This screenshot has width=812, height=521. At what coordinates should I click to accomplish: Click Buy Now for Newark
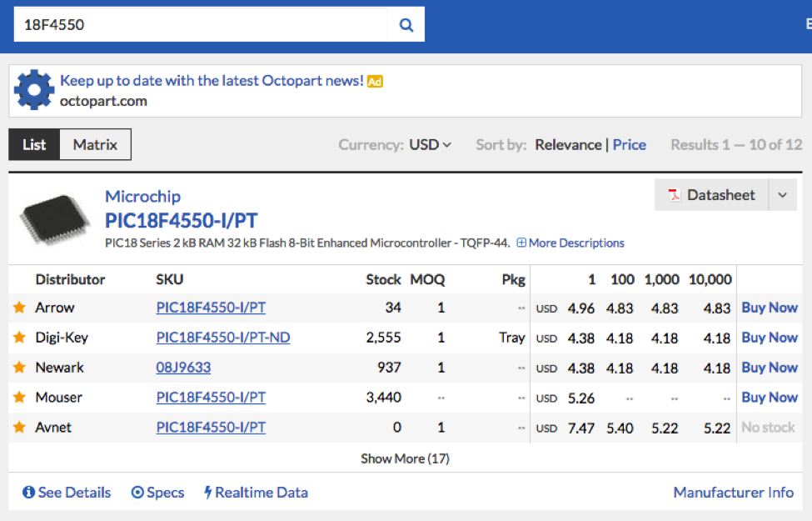[x=770, y=368]
